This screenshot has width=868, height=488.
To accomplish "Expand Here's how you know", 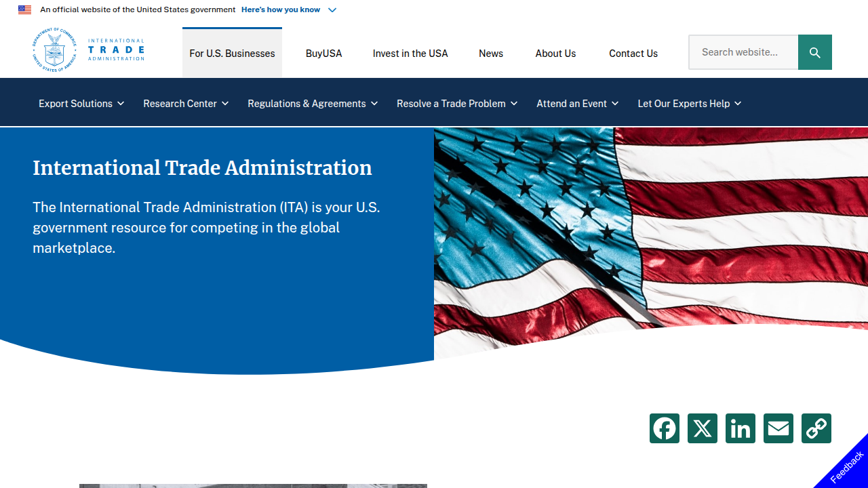I will (x=289, y=9).
